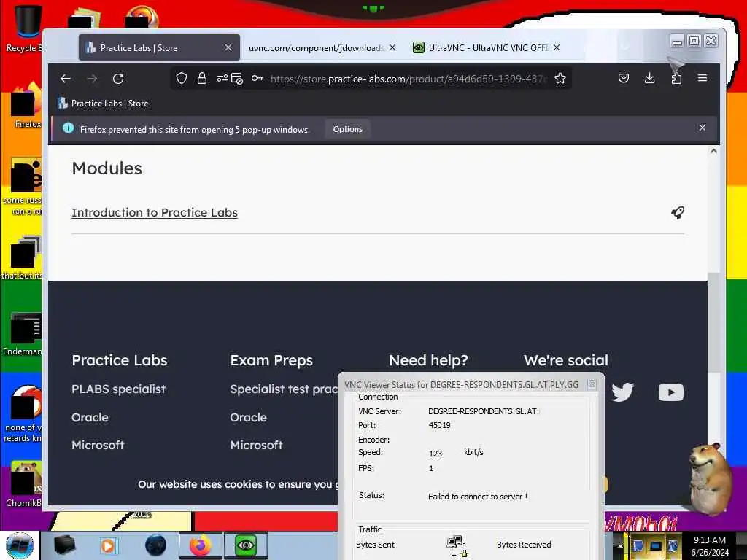This screenshot has height=560, width=747.
Task: Click Oracle under Exam Preps
Action: 248,417
